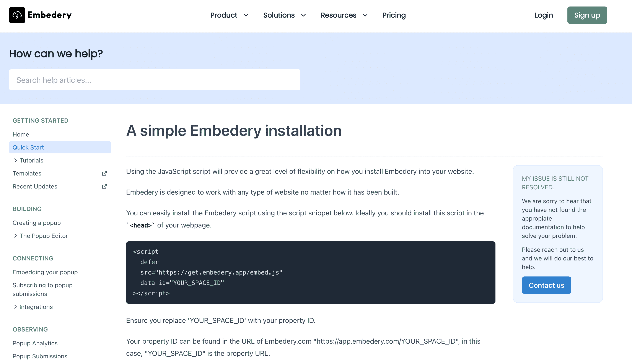The height and width of the screenshot is (364, 632).
Task: Open Popup Analytics article
Action: [x=35, y=343]
